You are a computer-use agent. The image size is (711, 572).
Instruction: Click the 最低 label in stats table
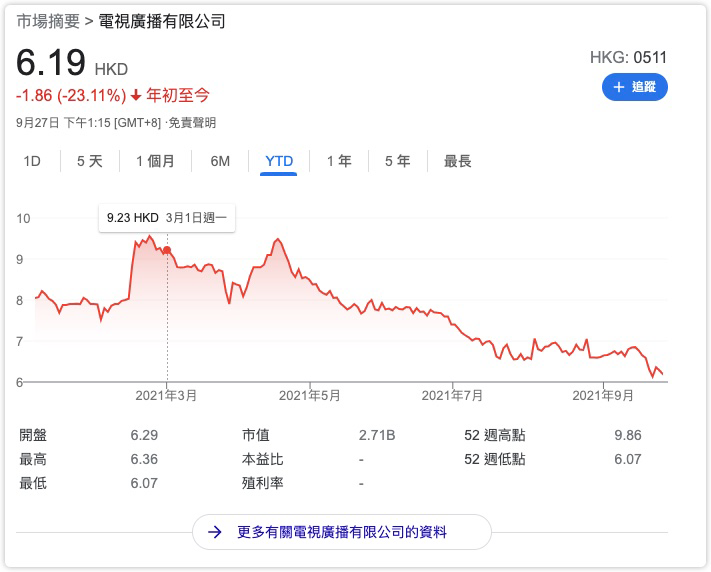(x=33, y=483)
